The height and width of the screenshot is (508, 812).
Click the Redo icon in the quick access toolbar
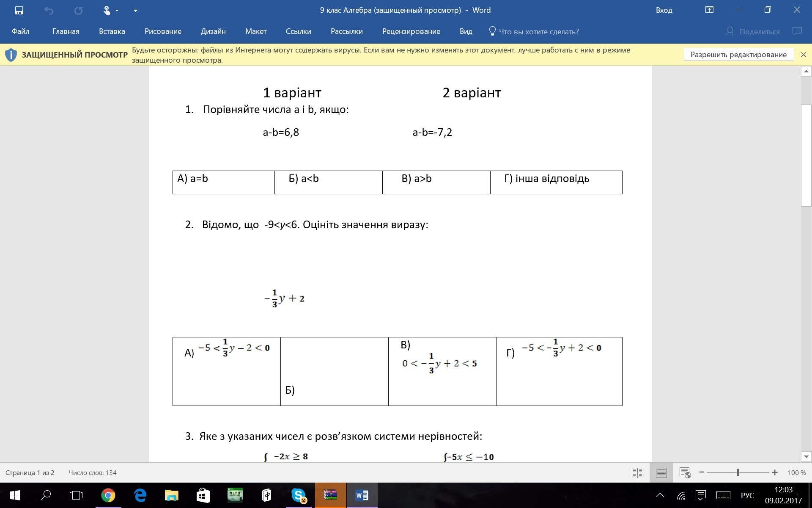(78, 10)
